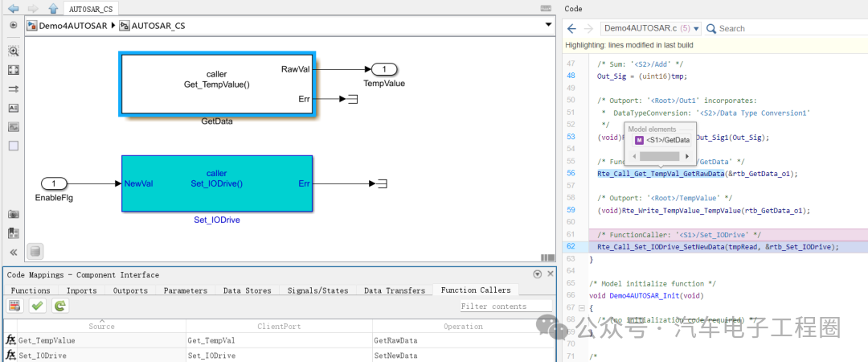Screen dimensions: 868x362
Task: Select the Set_IODrive function caller block
Action: coord(216,183)
